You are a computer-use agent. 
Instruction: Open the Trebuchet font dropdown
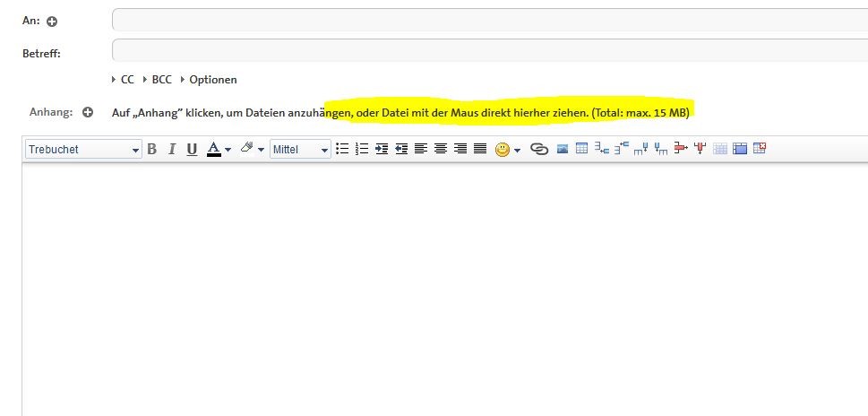click(83, 150)
